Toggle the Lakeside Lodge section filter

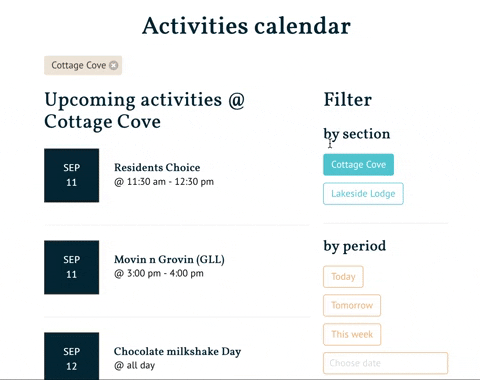(x=363, y=194)
